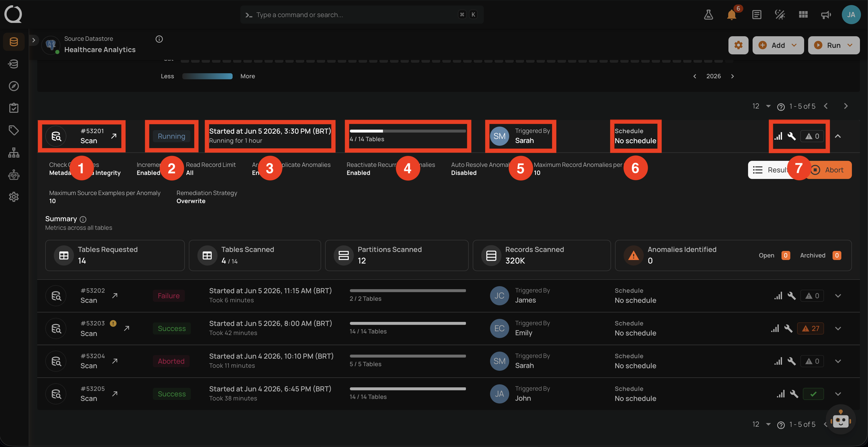Image resolution: width=868 pixels, height=447 pixels.
Task: Open scan #53202 via the arrow link icon
Action: (x=115, y=295)
